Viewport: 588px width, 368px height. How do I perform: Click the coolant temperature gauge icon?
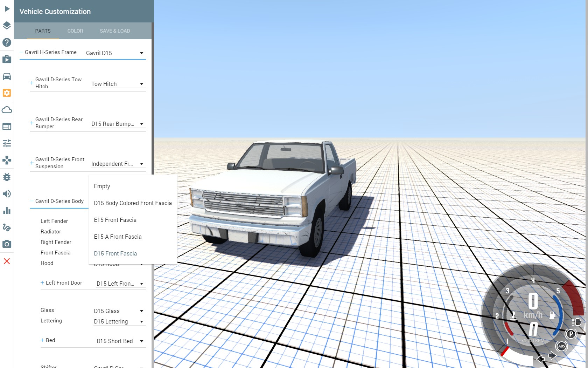tap(513, 315)
